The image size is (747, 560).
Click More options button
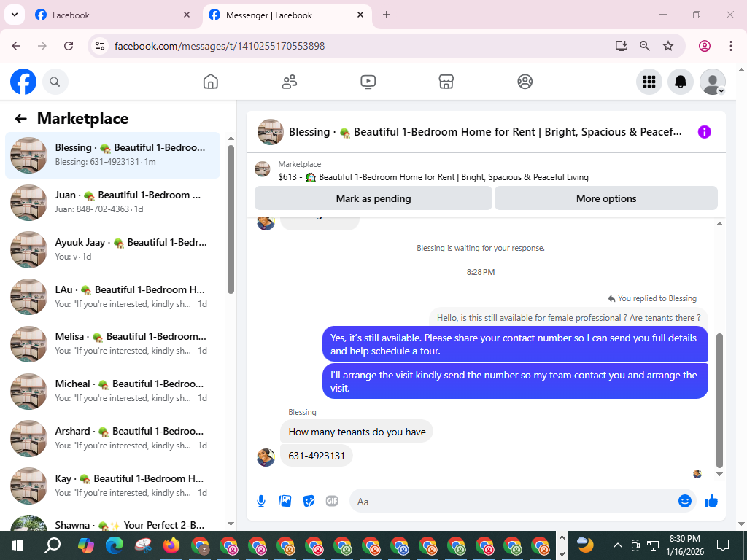point(606,198)
